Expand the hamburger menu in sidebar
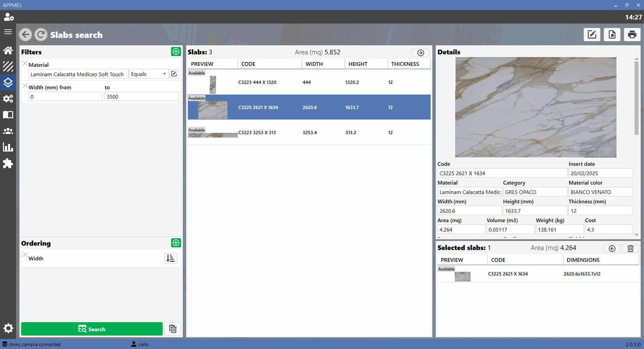 [x=8, y=32]
